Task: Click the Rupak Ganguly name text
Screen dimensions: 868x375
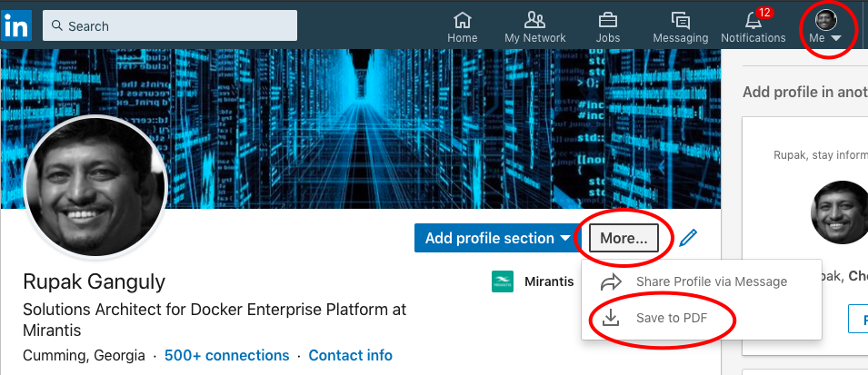Action: tap(95, 282)
